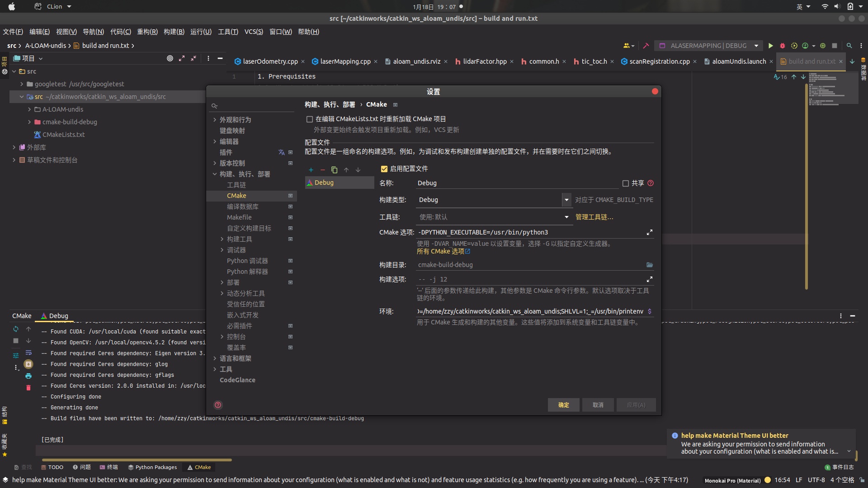868x488 pixels.
Task: Switch to the scanRegistration.cpp tab
Action: coord(659,61)
